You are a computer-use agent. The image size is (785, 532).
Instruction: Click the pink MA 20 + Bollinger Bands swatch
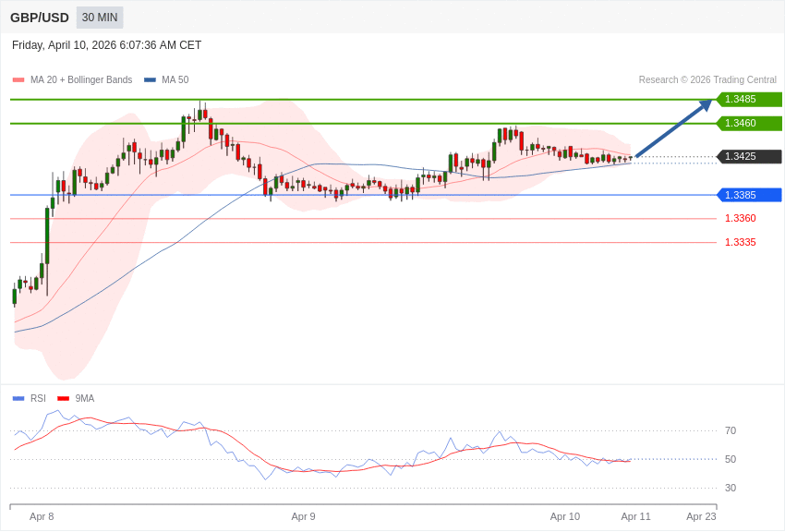tap(18, 80)
